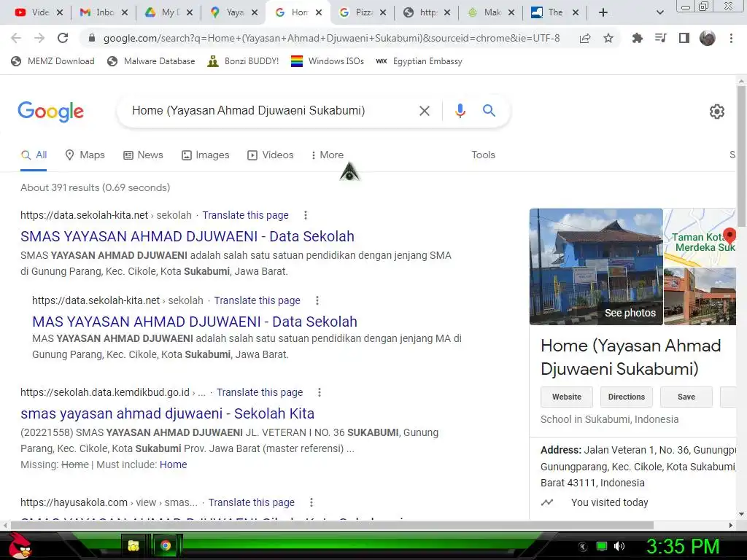Open MAS YAYASAN AHMAD DJUWAENI result

click(x=194, y=322)
